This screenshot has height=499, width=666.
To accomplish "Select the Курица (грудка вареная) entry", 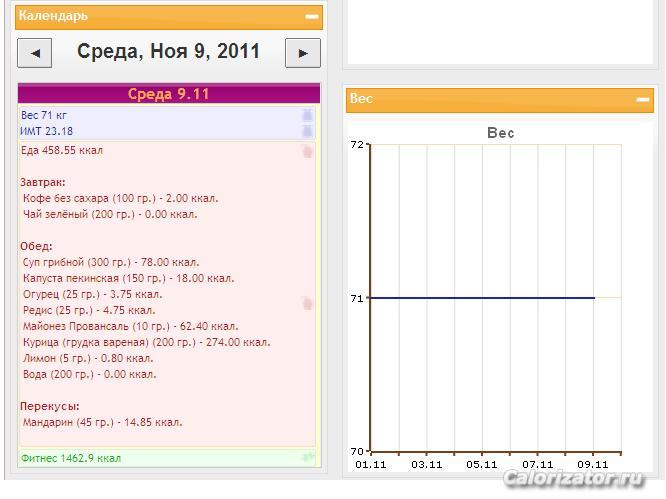I will click(146, 342).
